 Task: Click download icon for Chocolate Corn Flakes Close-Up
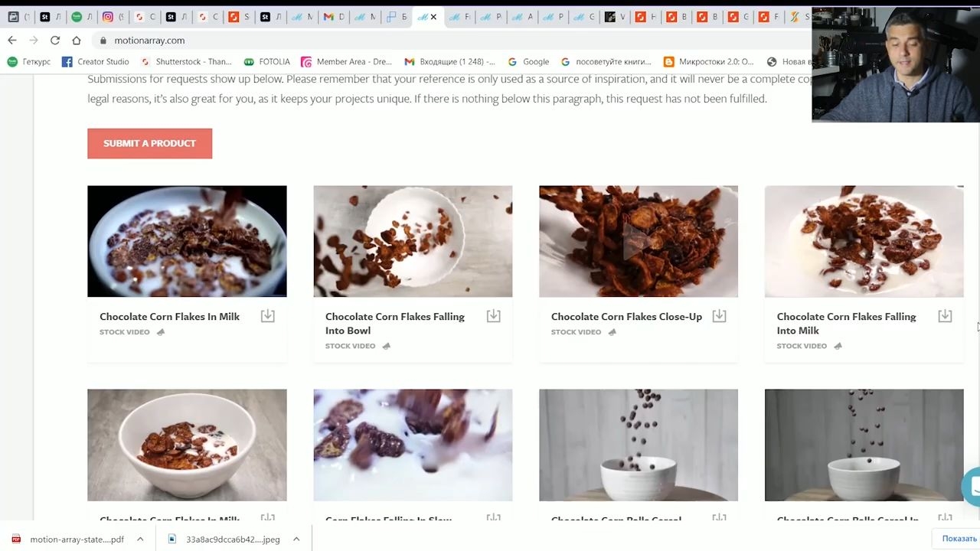coord(719,316)
